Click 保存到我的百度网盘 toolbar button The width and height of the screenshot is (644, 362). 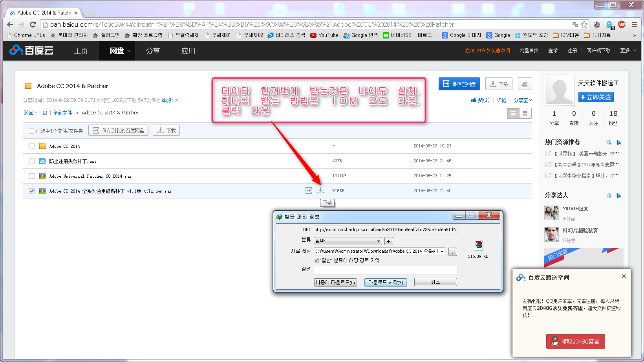118,130
